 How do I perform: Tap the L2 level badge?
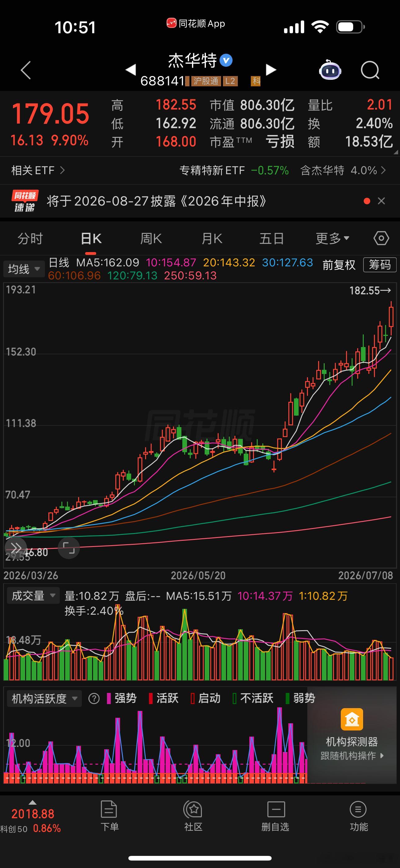click(x=230, y=81)
